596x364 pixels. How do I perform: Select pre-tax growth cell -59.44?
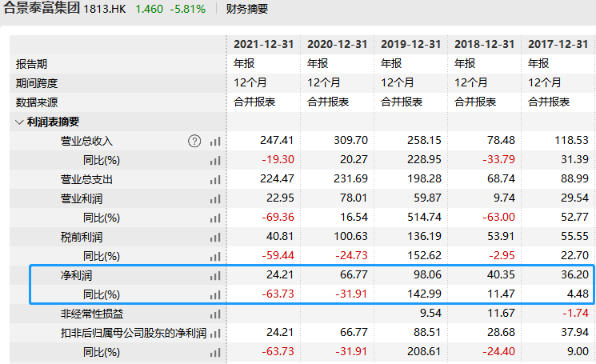tap(278, 256)
